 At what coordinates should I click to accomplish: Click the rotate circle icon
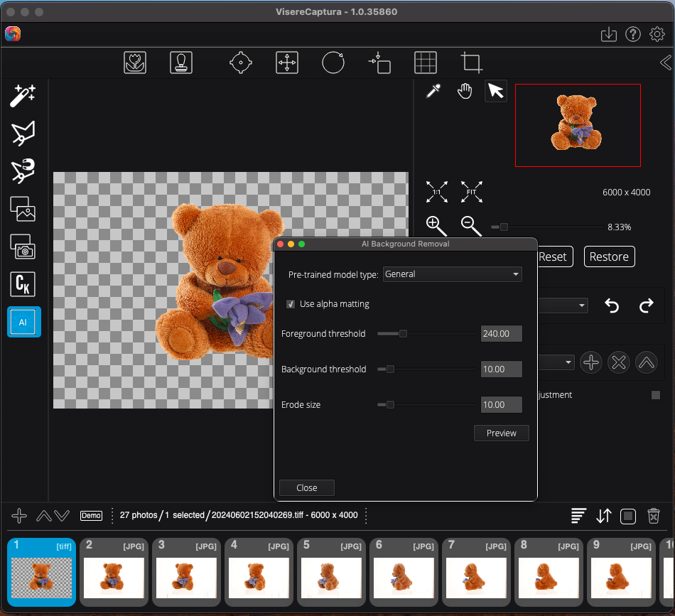point(333,63)
